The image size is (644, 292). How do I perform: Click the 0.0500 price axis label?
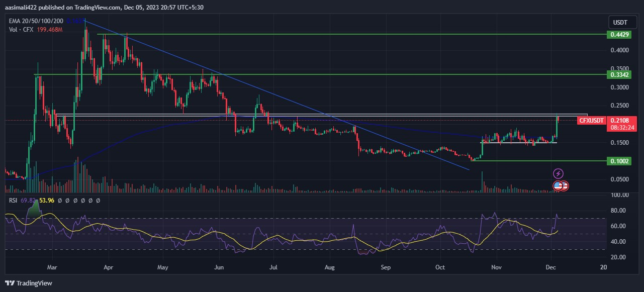click(618, 179)
